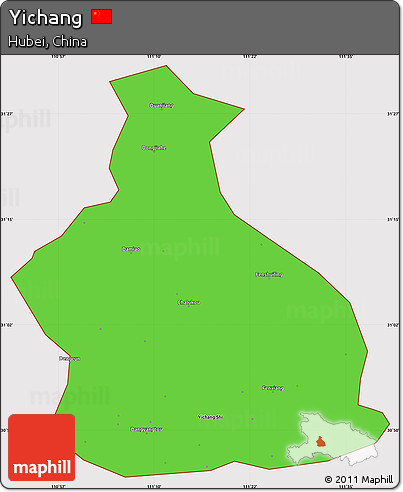Select the place label beginning "Duan"
Screen dimensions: 403x492
162,106
